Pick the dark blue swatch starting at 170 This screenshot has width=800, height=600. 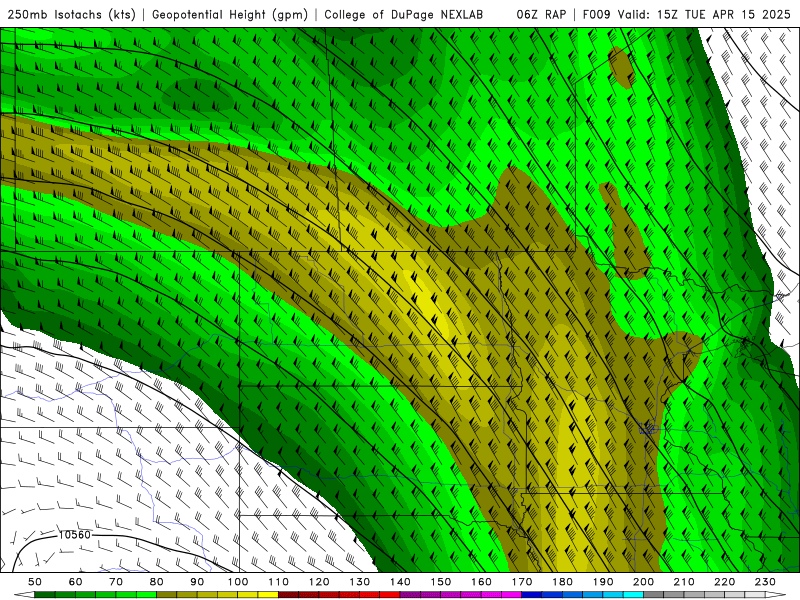pyautogui.click(x=532, y=595)
